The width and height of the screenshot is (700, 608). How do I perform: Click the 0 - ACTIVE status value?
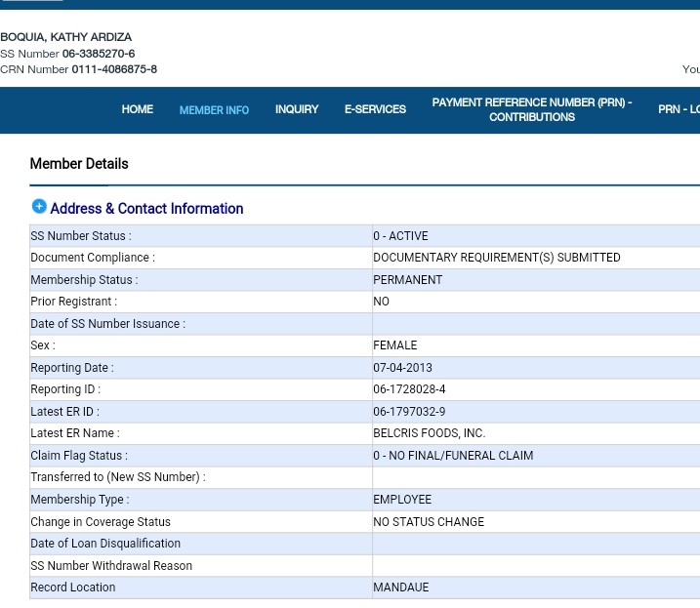click(400, 236)
